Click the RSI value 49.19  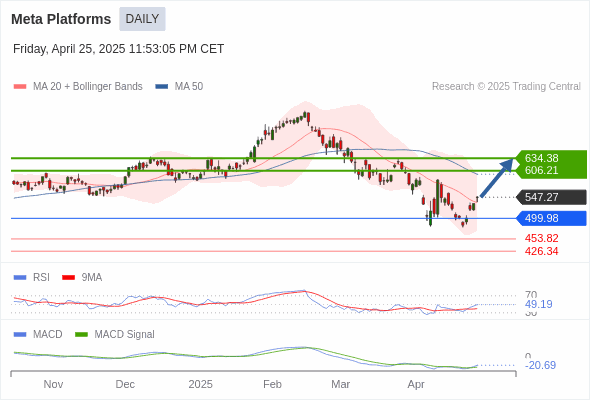tap(538, 304)
